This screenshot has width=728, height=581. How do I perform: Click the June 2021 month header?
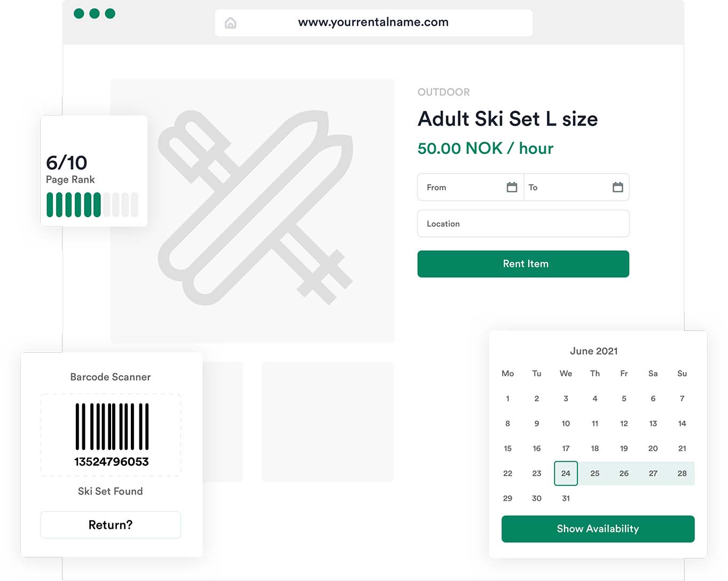coord(593,351)
